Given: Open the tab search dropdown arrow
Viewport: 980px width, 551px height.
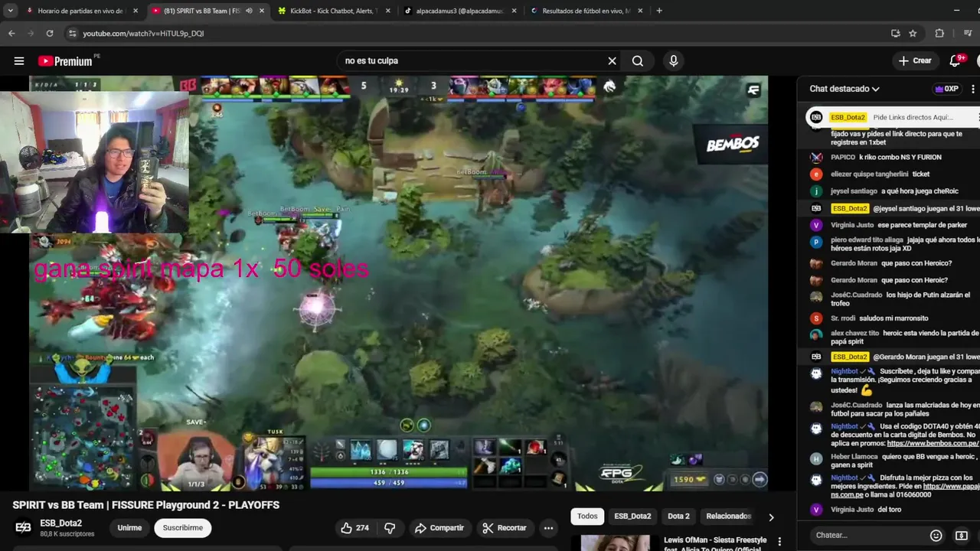Looking at the screenshot, I should coord(10,11).
